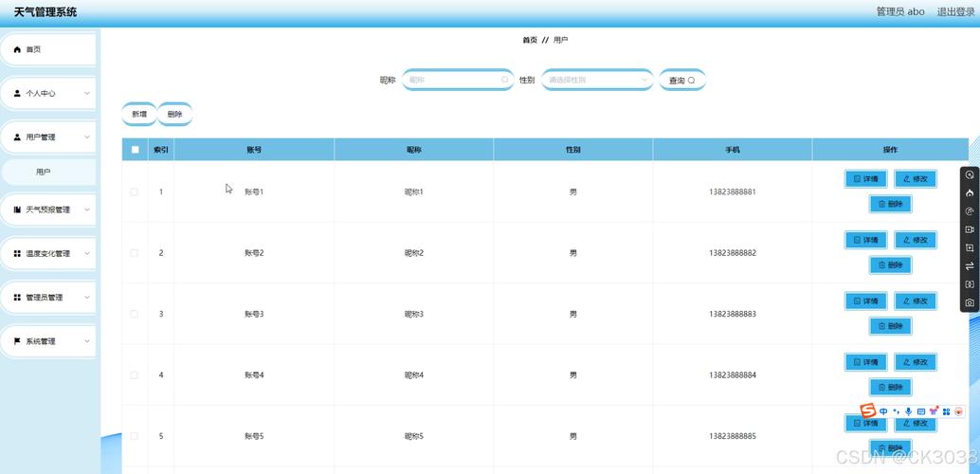980x474 pixels.
Task: Click 退出登录 to log out
Action: (x=955, y=11)
